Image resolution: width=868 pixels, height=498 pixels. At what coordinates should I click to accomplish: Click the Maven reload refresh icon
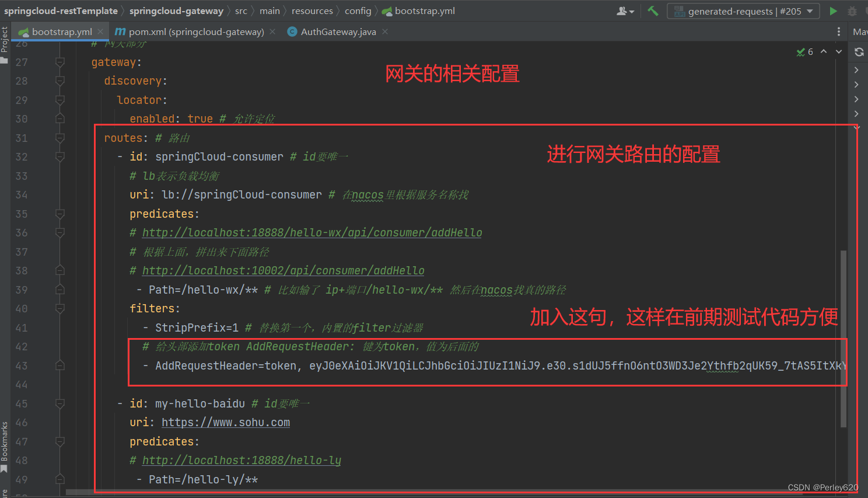point(859,52)
